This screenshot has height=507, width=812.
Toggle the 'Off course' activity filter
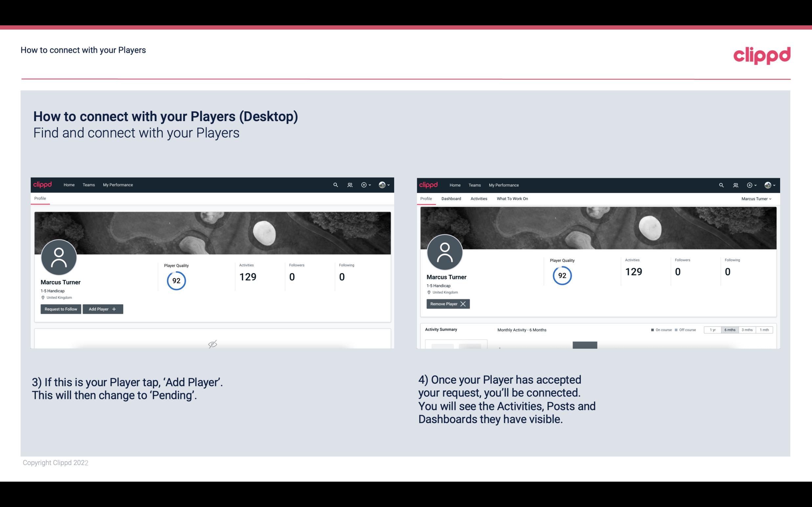click(685, 329)
